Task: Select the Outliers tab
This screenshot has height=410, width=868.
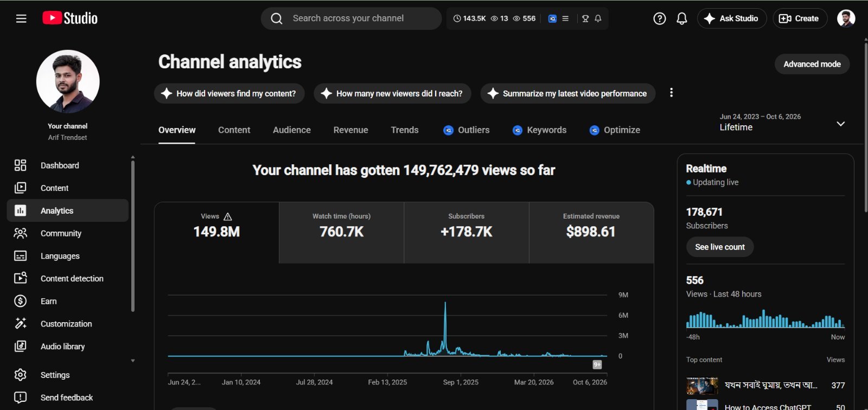Action: (x=467, y=130)
